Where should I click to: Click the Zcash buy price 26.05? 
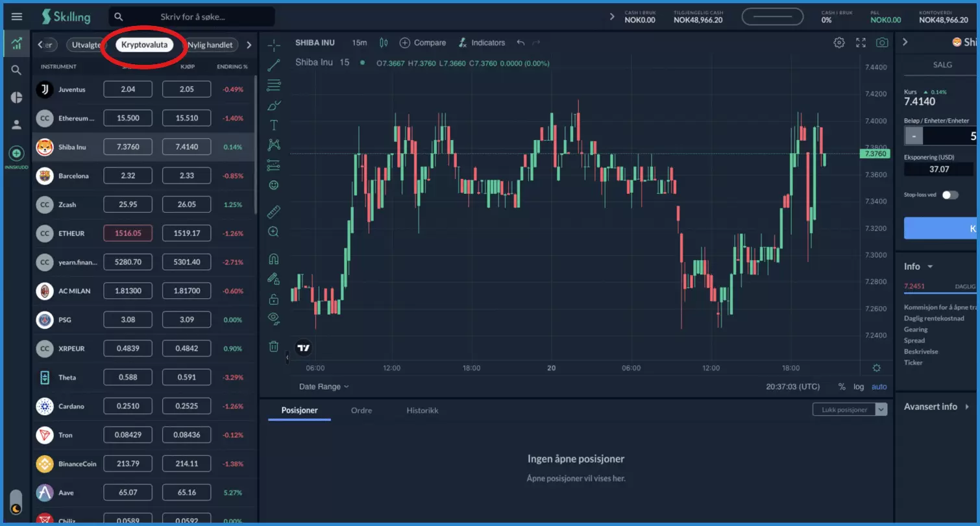point(186,204)
